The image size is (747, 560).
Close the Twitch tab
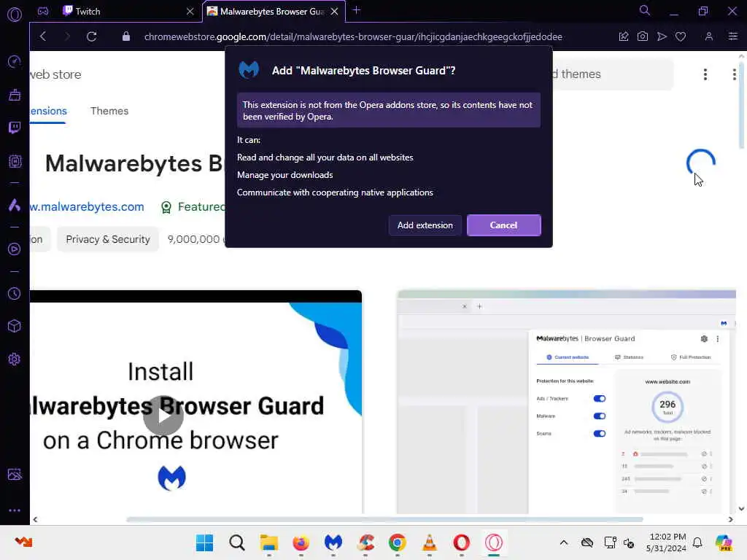[190, 12]
